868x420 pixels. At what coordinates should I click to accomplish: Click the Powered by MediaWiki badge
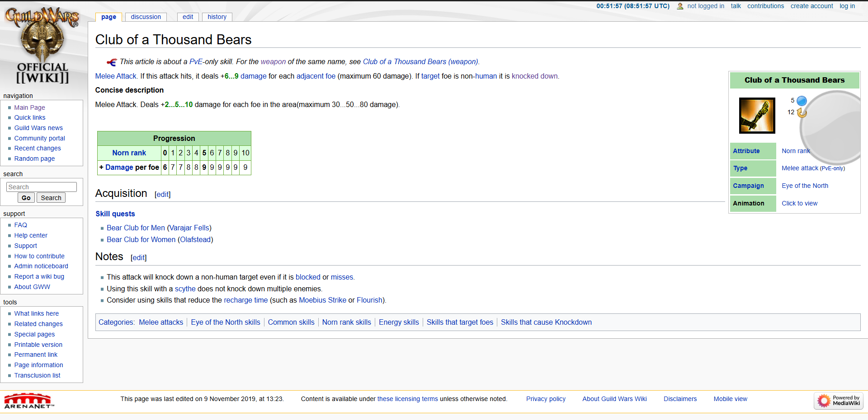point(839,401)
